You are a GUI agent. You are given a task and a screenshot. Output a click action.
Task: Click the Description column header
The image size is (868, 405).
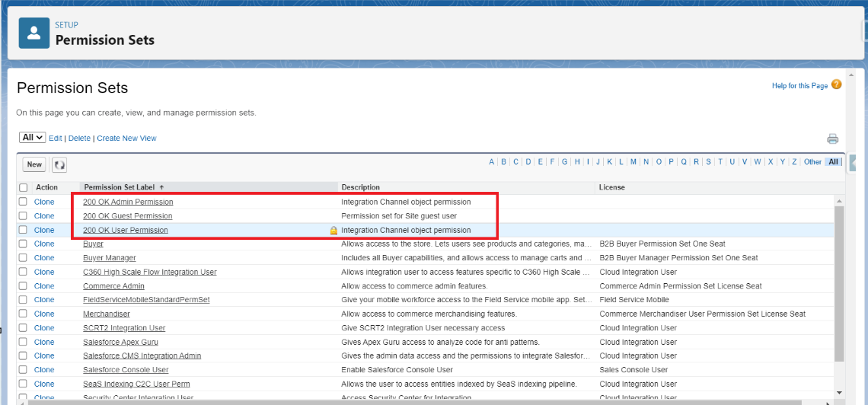[x=361, y=187]
